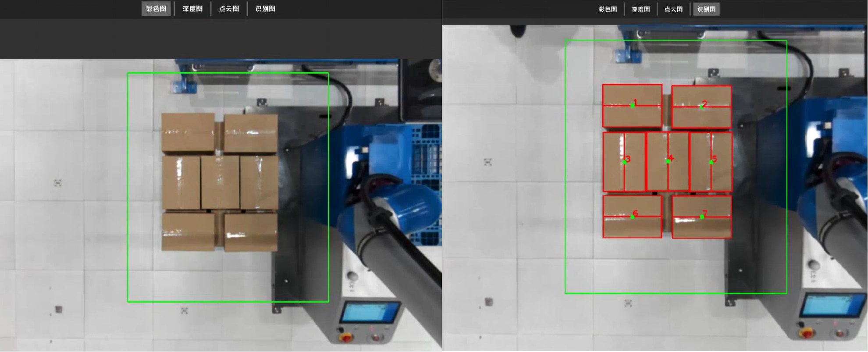Select detected box labeled 1

[632, 106]
